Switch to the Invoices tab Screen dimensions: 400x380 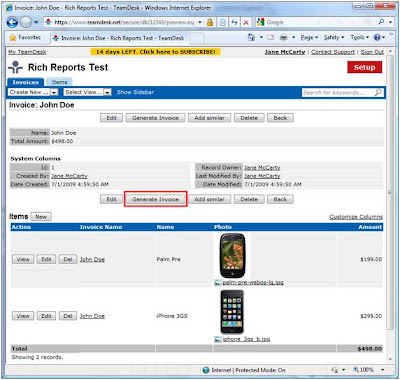[26, 82]
